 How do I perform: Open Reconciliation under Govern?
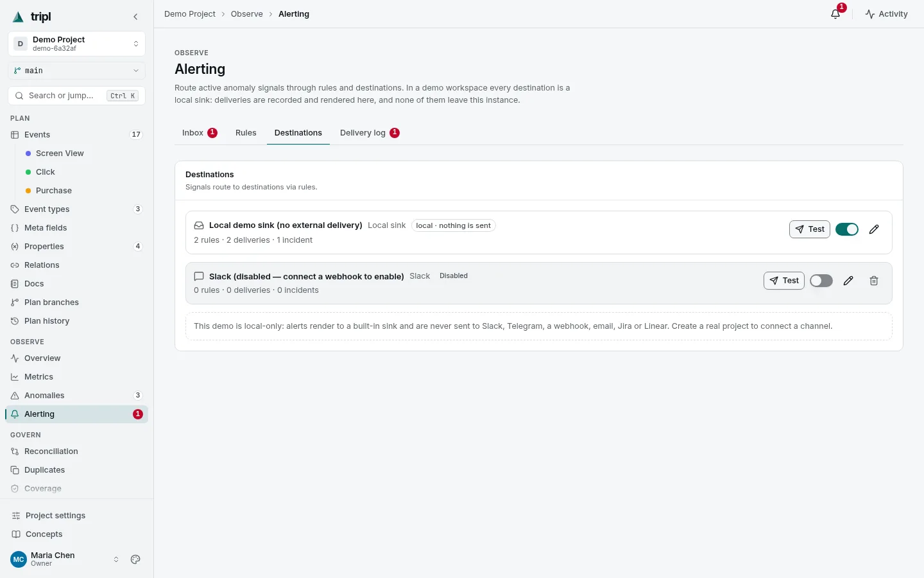click(x=76, y=451)
